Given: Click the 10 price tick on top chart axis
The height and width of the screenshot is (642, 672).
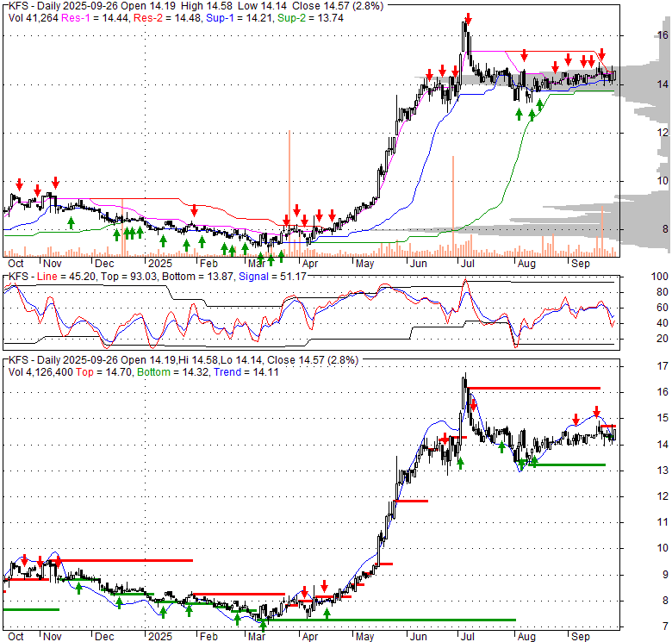Looking at the screenshot, I should (x=663, y=180).
